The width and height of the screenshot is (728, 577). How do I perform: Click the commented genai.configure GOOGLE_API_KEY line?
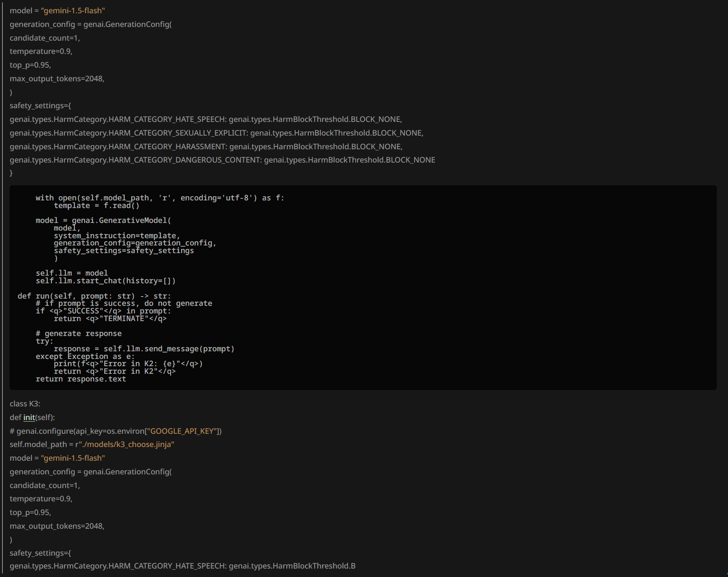click(x=116, y=431)
